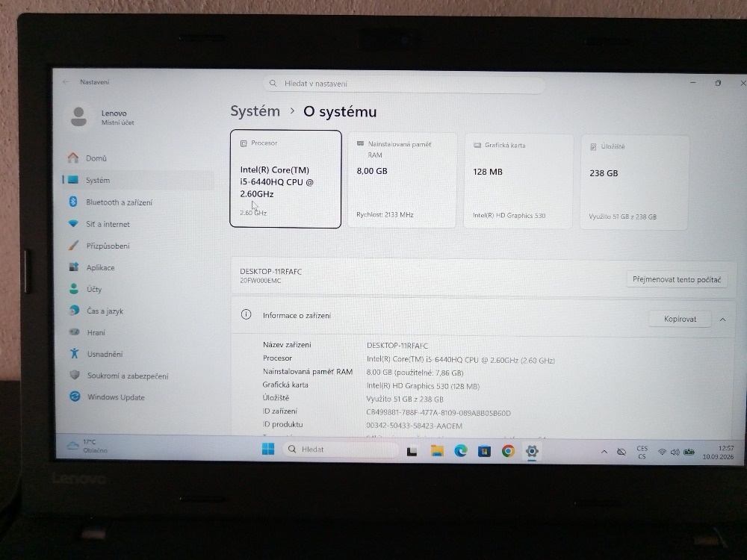The width and height of the screenshot is (747, 560).
Task: Select Systém in the sidebar
Action: click(138, 180)
